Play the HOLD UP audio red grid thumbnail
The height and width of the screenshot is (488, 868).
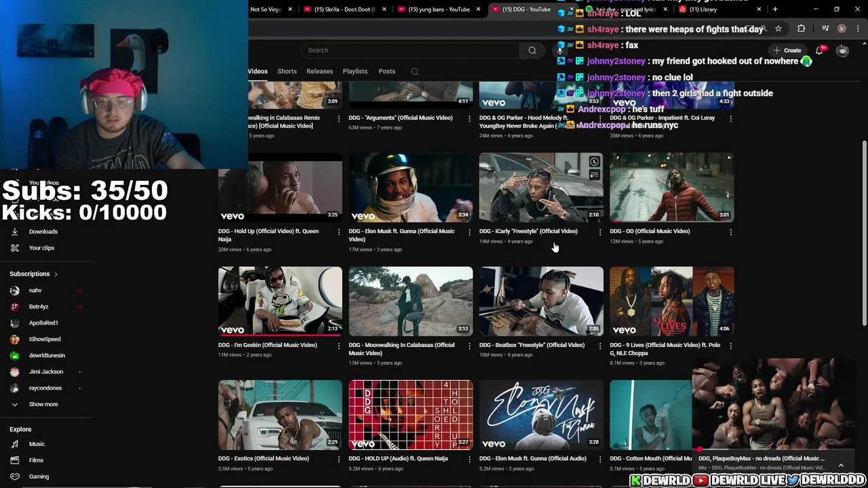[x=411, y=415]
